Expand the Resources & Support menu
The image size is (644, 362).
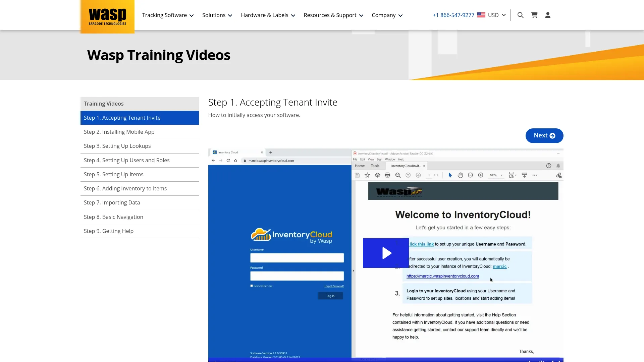click(333, 15)
